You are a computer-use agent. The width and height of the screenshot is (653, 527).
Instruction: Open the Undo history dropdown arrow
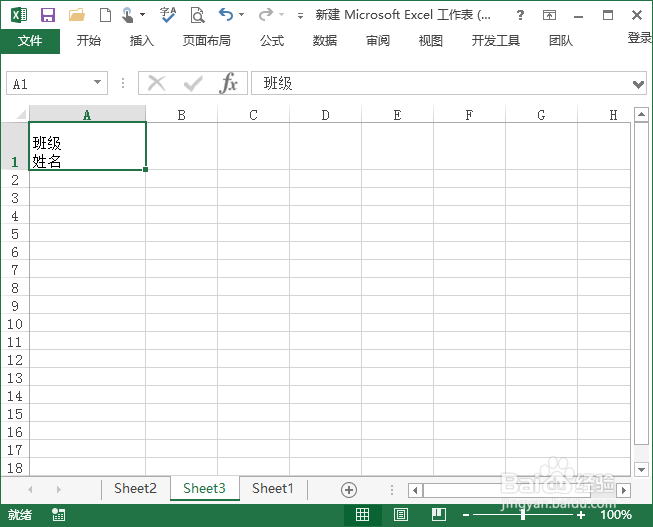[242, 15]
